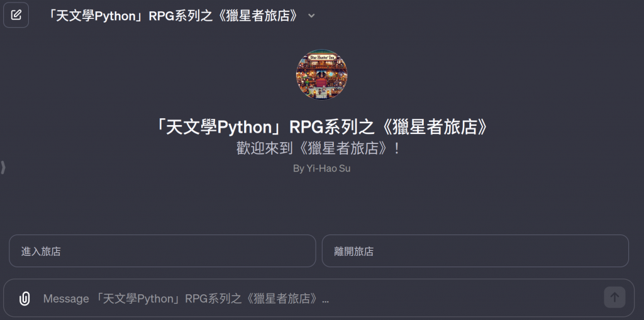Select the enter-inn prompt card 進入旅店
644x320 pixels.
(162, 251)
